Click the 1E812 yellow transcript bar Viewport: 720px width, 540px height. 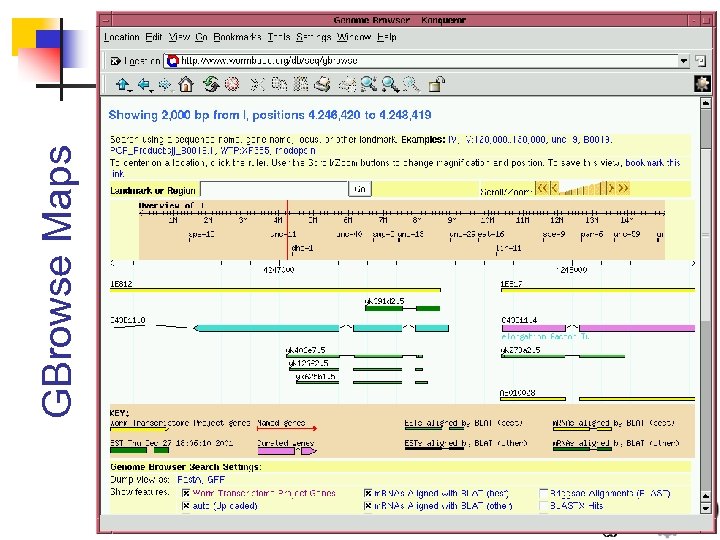pyautogui.click(x=275, y=290)
